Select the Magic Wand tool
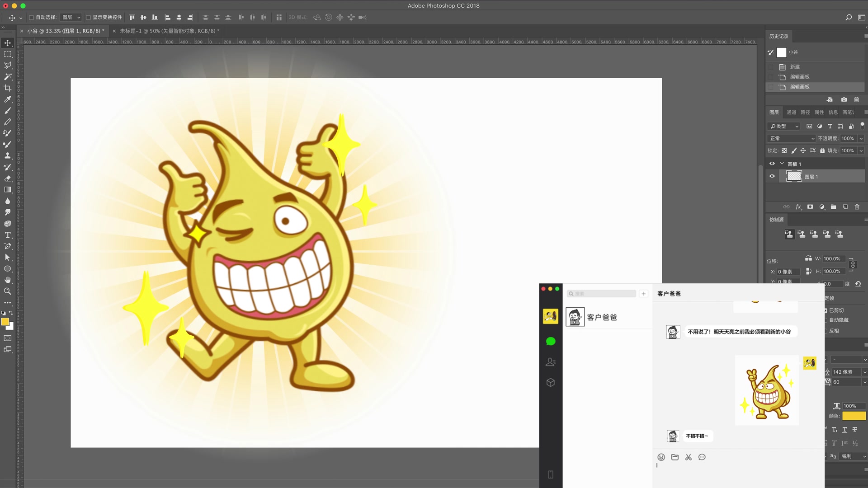Screen dimensions: 868x488 coord(8,77)
